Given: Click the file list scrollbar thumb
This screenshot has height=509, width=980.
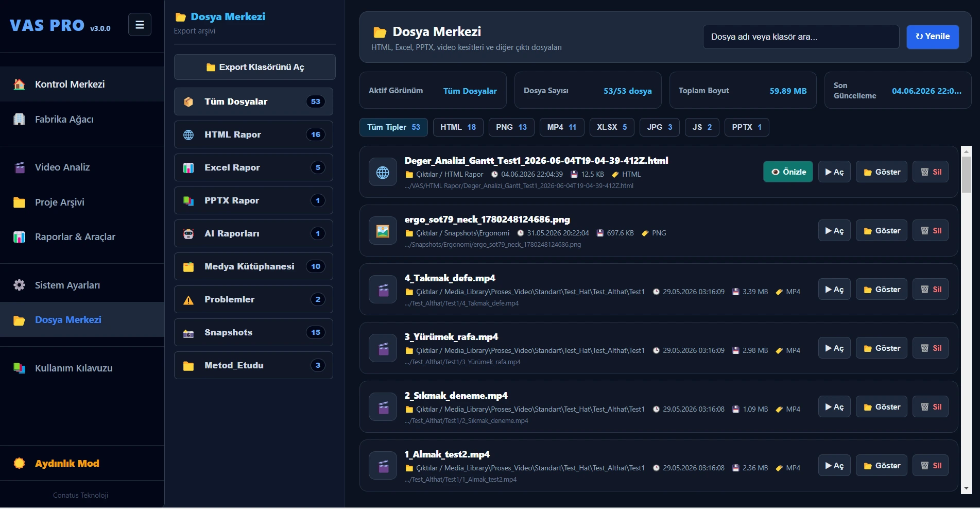Looking at the screenshot, I should pos(966,175).
